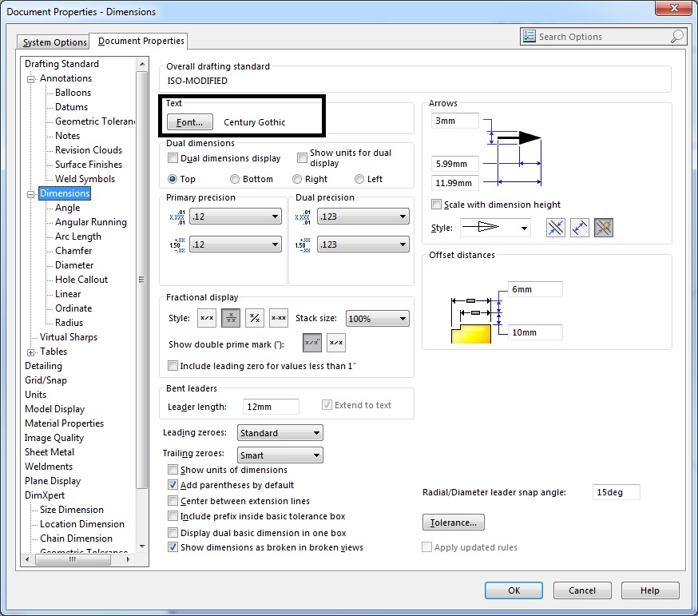Uncheck Add parentheses by default
Viewport: 698px width, 616px height.
pyautogui.click(x=173, y=485)
